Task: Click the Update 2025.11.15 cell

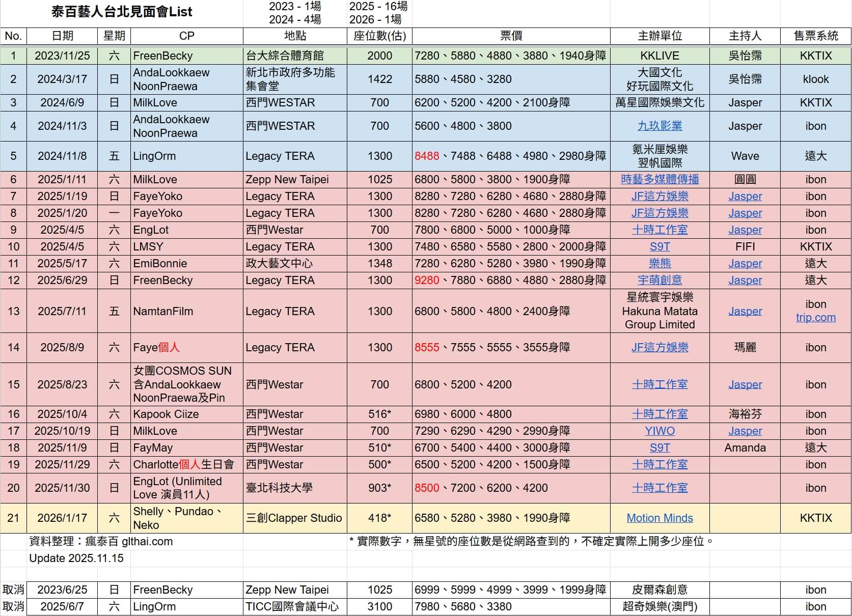Action: click(x=76, y=558)
